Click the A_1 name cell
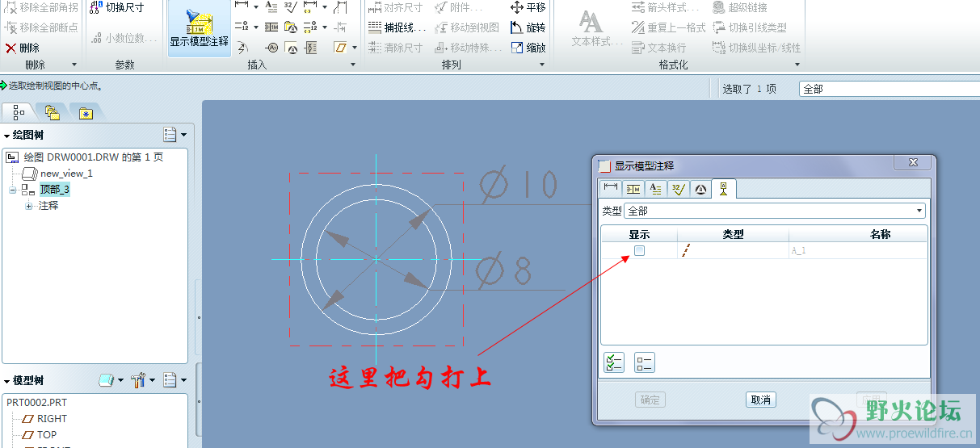980x448 pixels. tap(857, 251)
